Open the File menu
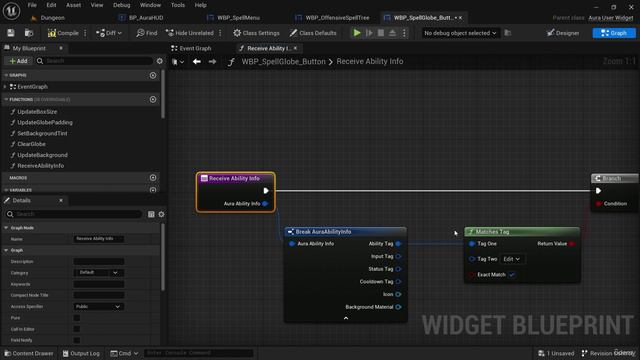Screen dimensions: 640x360 [32, 5]
